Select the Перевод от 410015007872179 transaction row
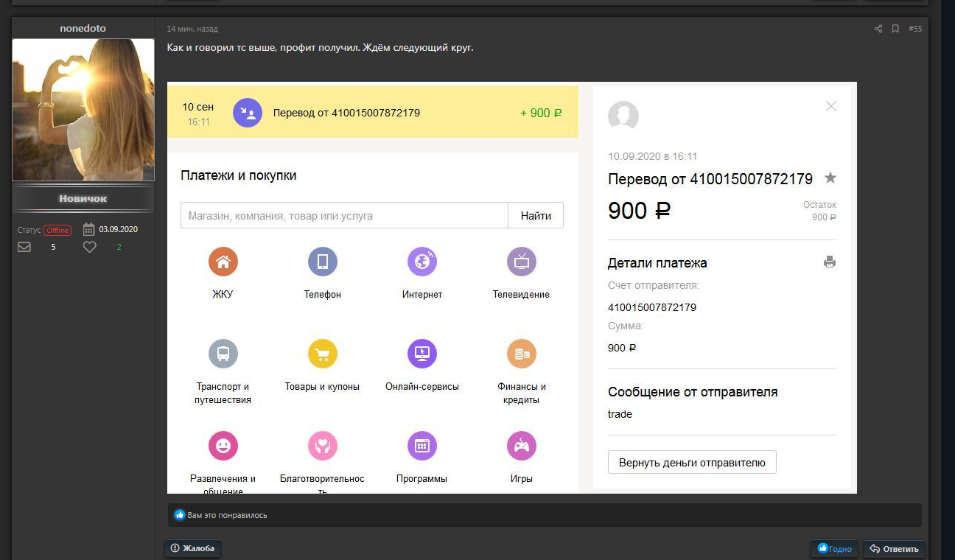955x560 pixels. (x=373, y=112)
